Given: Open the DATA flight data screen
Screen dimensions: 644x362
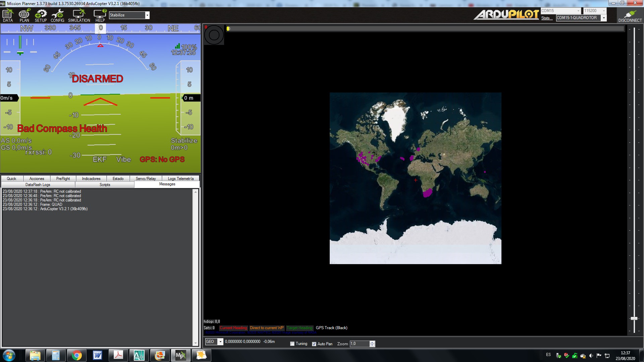Looking at the screenshot, I should tap(8, 15).
